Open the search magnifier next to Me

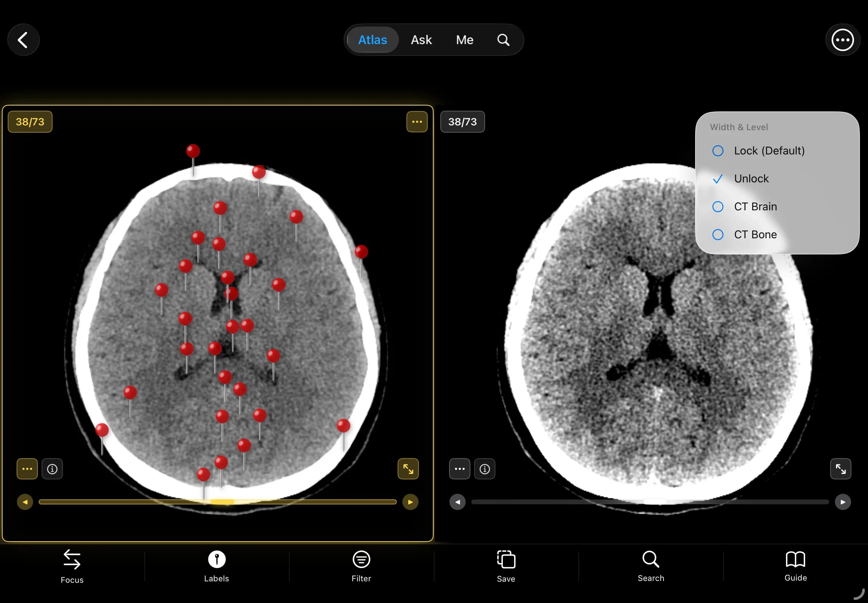tap(503, 39)
